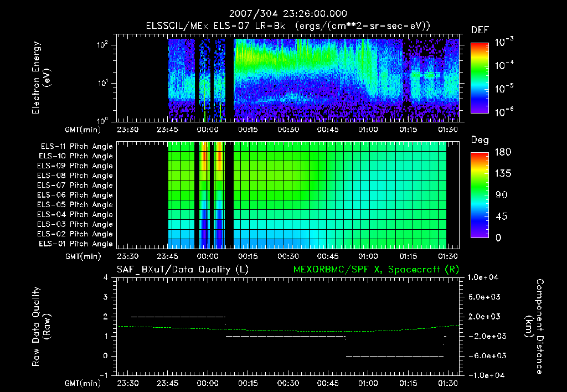The width and height of the screenshot is (567, 392).
Task: Click the data quality line segment at level 0
Action: coord(394,356)
